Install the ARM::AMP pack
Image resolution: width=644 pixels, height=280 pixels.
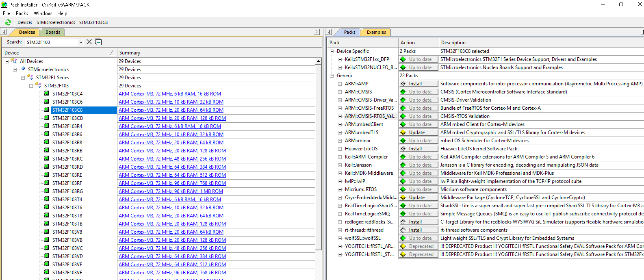pyautogui.click(x=418, y=84)
